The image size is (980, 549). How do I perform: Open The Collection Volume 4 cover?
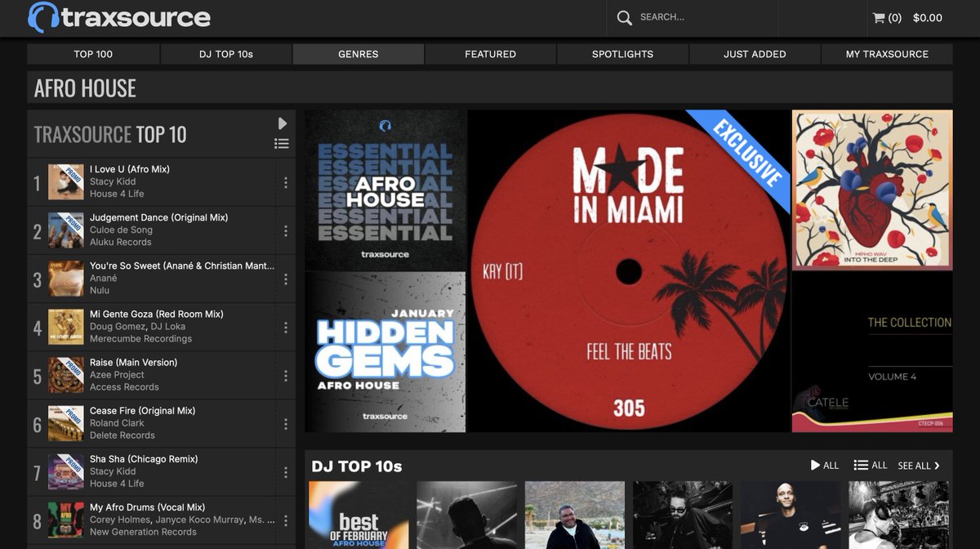coord(872,352)
